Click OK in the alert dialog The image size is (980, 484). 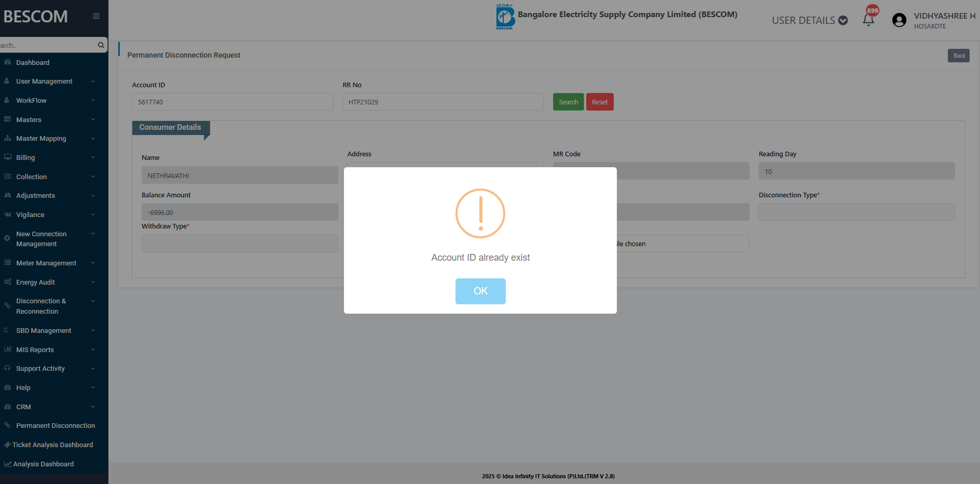click(480, 291)
